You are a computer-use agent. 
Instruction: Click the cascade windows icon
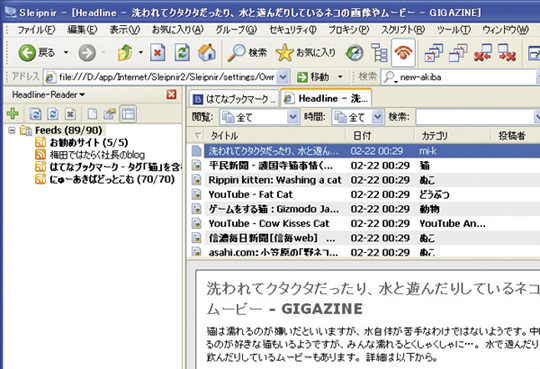pyautogui.click(x=458, y=53)
